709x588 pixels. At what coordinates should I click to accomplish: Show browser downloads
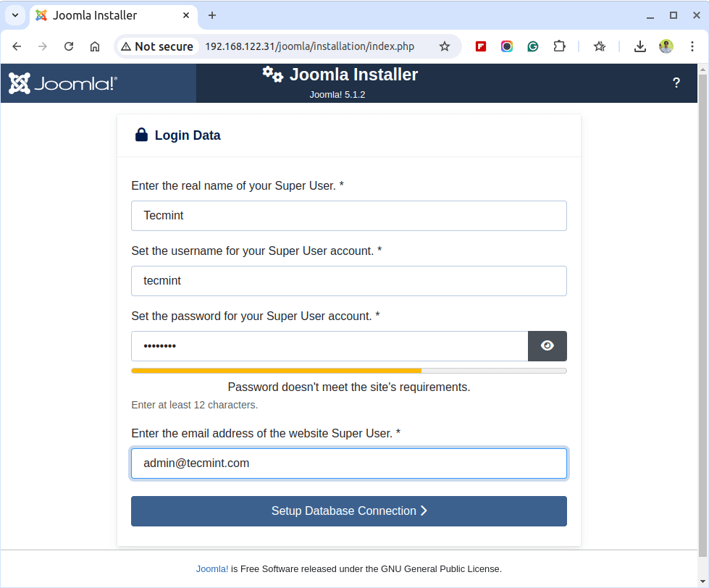click(x=639, y=46)
